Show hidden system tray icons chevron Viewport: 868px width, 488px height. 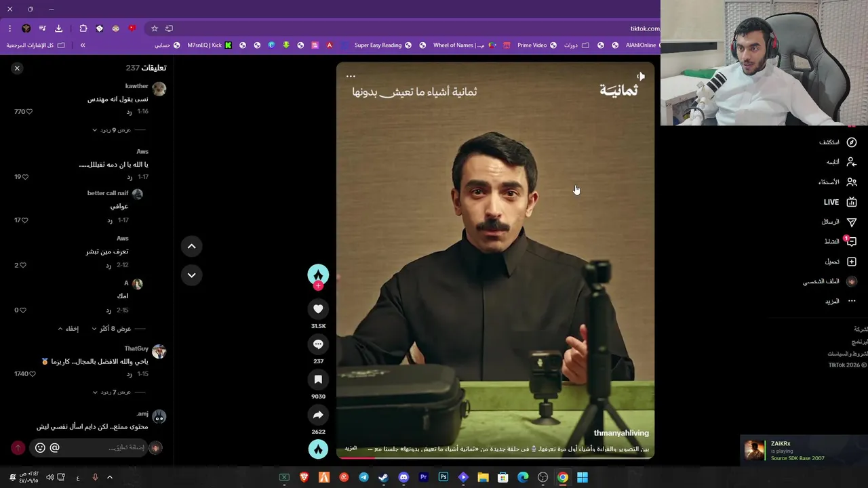point(109,477)
